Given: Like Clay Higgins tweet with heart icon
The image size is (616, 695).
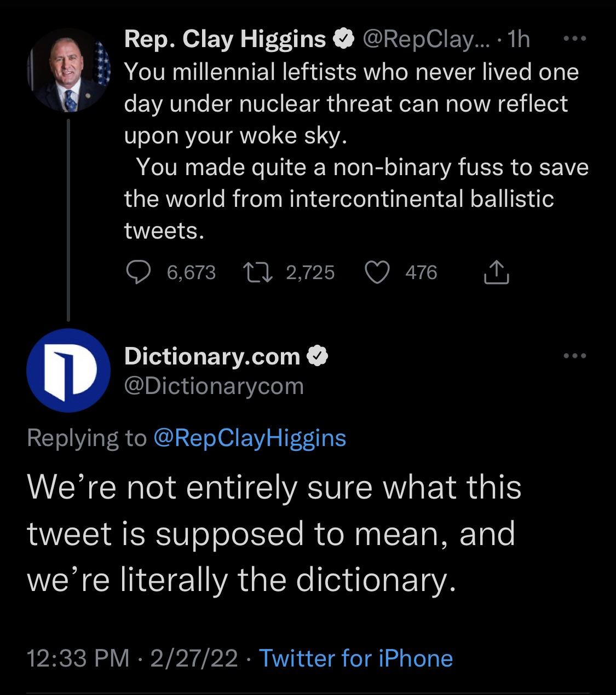Looking at the screenshot, I should coord(377,272).
